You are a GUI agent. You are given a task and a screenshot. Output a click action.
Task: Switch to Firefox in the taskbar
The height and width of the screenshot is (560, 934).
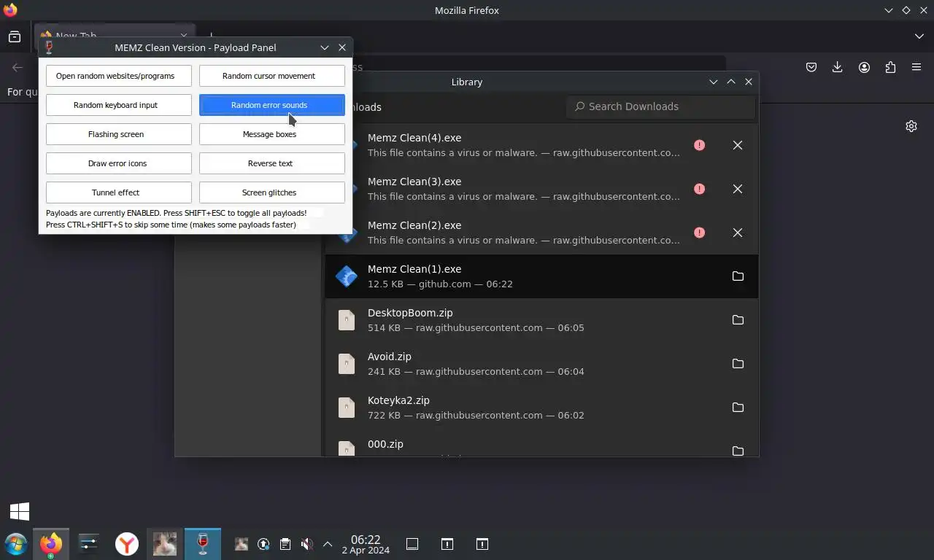coord(50,544)
